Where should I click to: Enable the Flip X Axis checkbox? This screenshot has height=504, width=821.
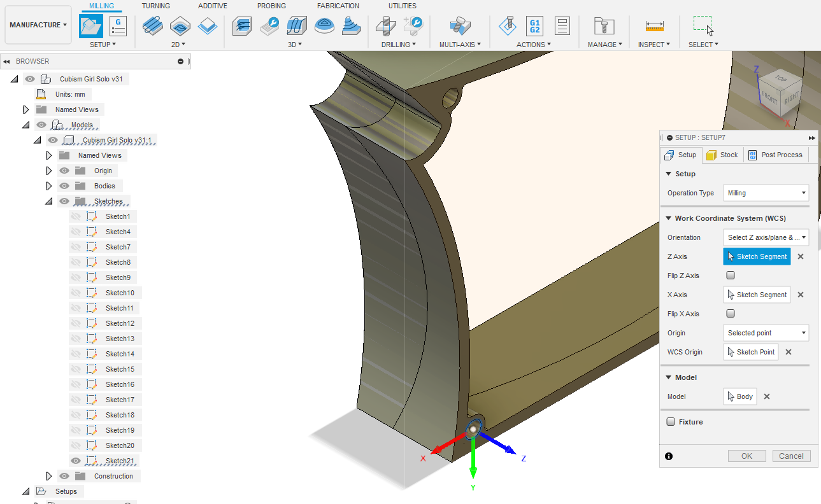pyautogui.click(x=731, y=314)
